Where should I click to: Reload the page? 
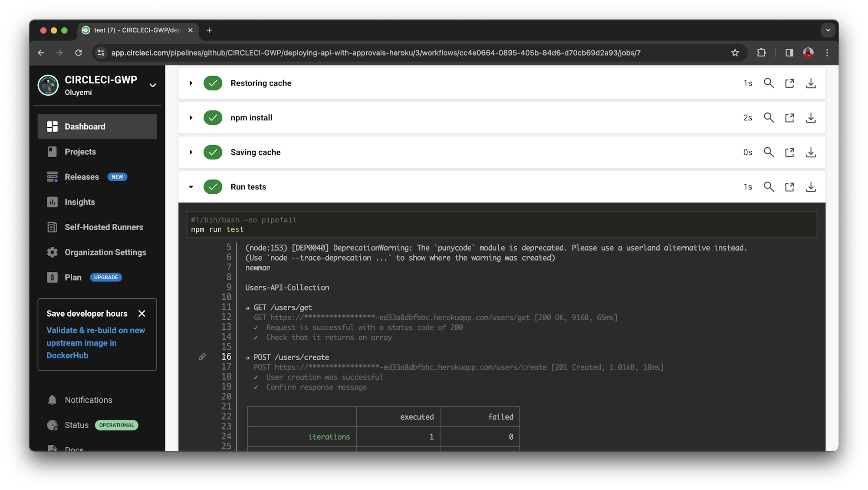click(x=79, y=53)
